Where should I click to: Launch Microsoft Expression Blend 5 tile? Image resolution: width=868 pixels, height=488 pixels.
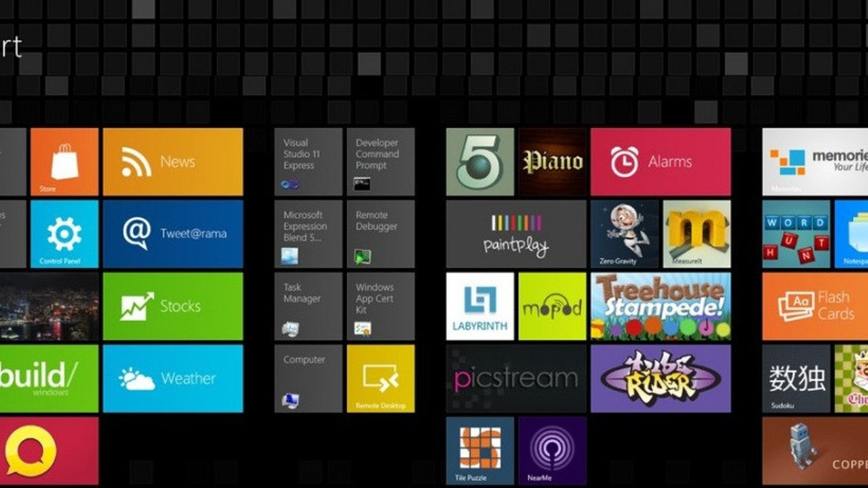pos(309,234)
